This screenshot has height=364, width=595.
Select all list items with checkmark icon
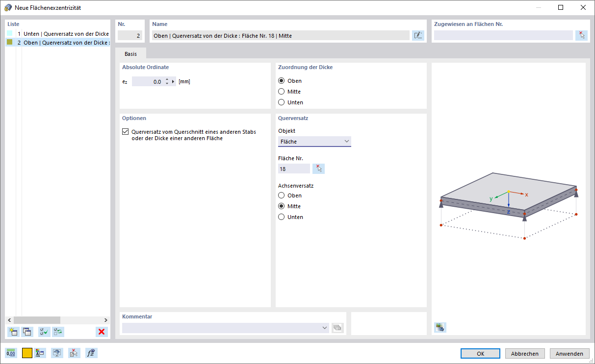click(x=44, y=332)
